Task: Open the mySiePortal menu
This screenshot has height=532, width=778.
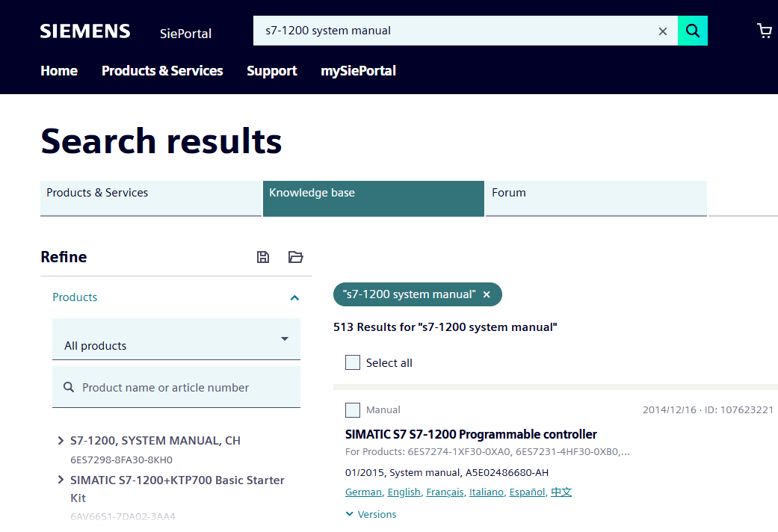Action: (358, 71)
